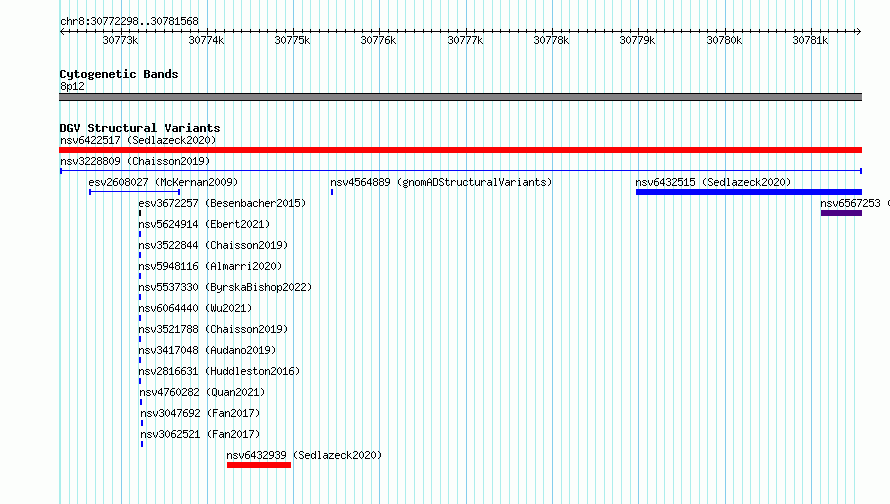Click the thin blue nsv3228809 span line
This screenshot has width=890, height=504.
[x=460, y=171]
